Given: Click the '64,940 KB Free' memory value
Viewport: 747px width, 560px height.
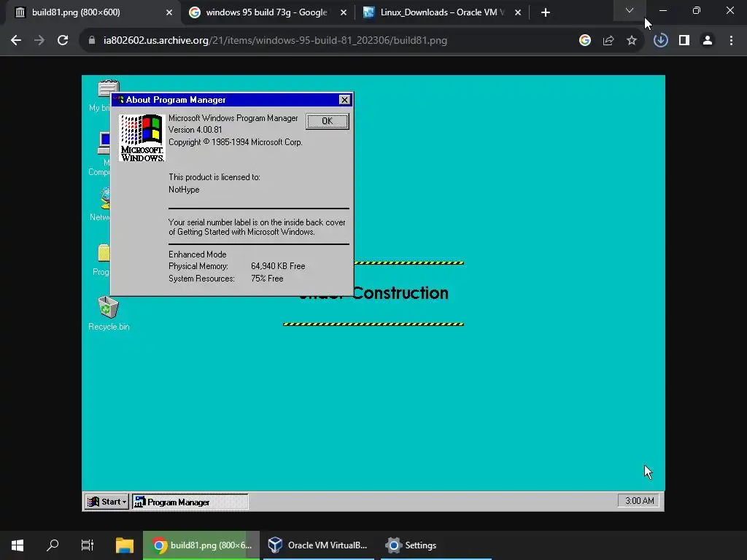Looking at the screenshot, I should (x=278, y=266).
